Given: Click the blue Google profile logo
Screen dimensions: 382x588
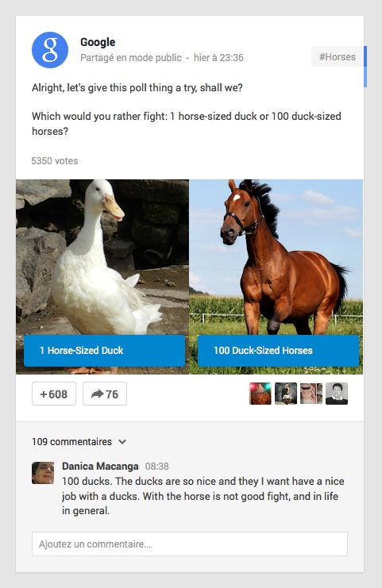Looking at the screenshot, I should (x=50, y=50).
